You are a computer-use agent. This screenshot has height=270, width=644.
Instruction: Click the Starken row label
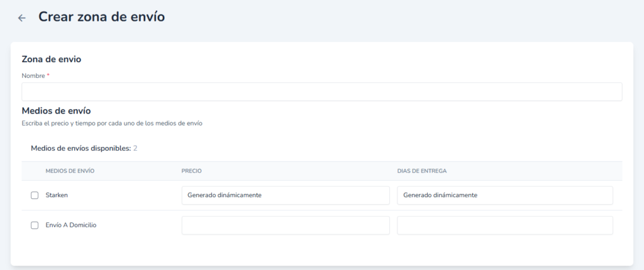click(57, 195)
